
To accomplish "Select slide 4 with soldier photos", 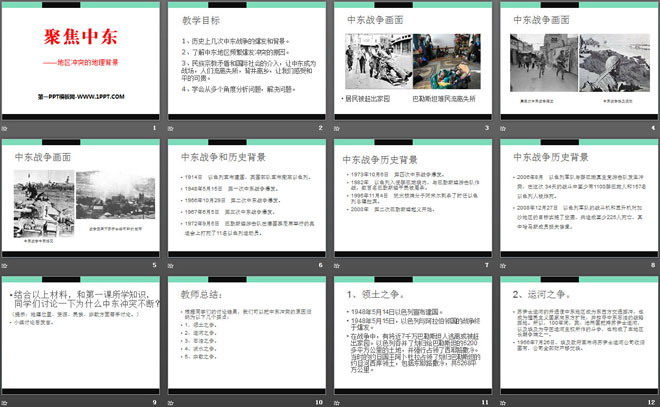I will [x=577, y=62].
